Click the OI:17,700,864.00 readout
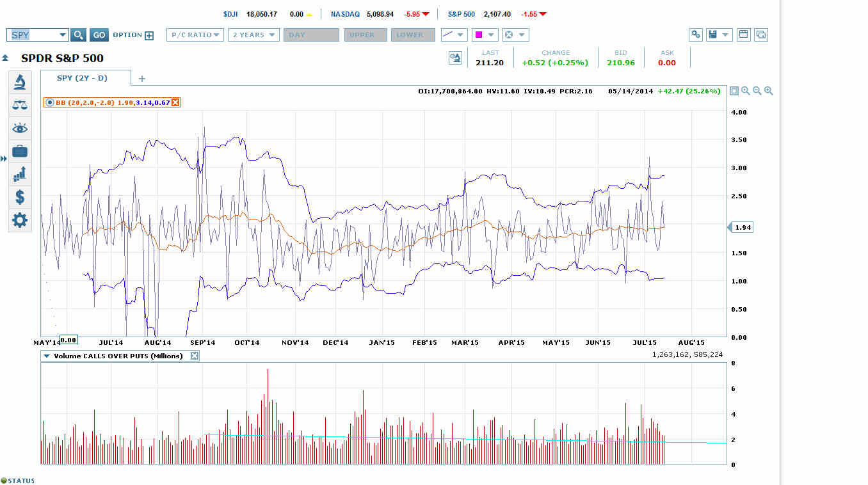Screen dimensions: 868x485 (x=450, y=91)
